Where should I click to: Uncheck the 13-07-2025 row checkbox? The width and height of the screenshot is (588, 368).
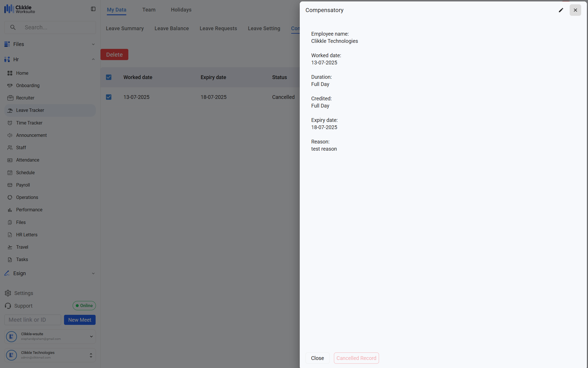(109, 97)
